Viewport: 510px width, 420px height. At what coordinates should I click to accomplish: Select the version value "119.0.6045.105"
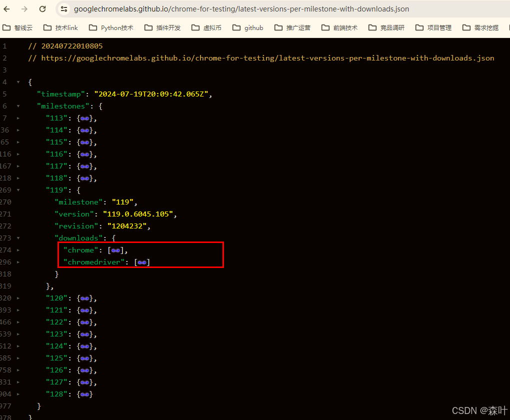(138, 214)
